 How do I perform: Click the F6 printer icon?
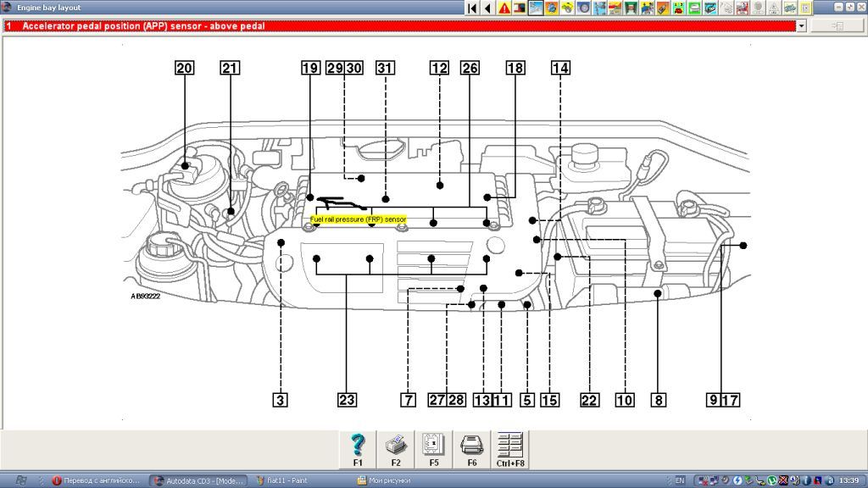click(471, 445)
